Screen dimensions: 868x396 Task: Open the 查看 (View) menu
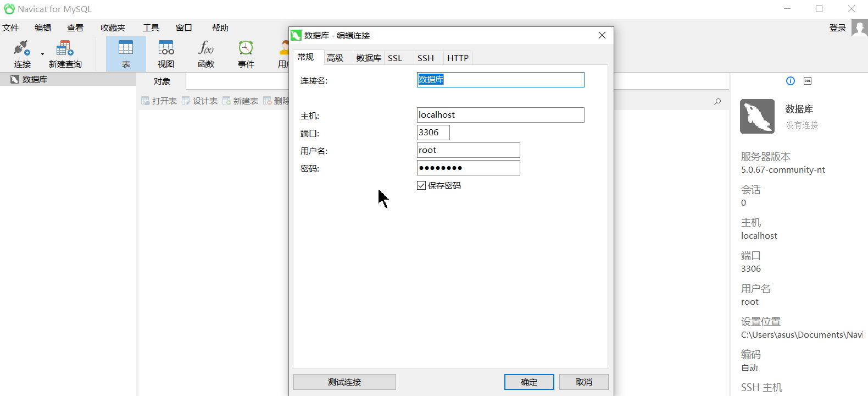coord(75,28)
